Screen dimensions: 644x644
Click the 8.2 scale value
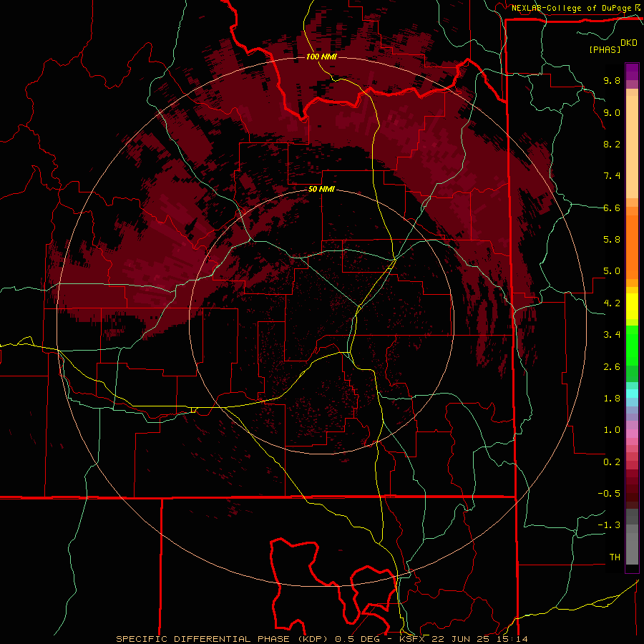coord(612,144)
